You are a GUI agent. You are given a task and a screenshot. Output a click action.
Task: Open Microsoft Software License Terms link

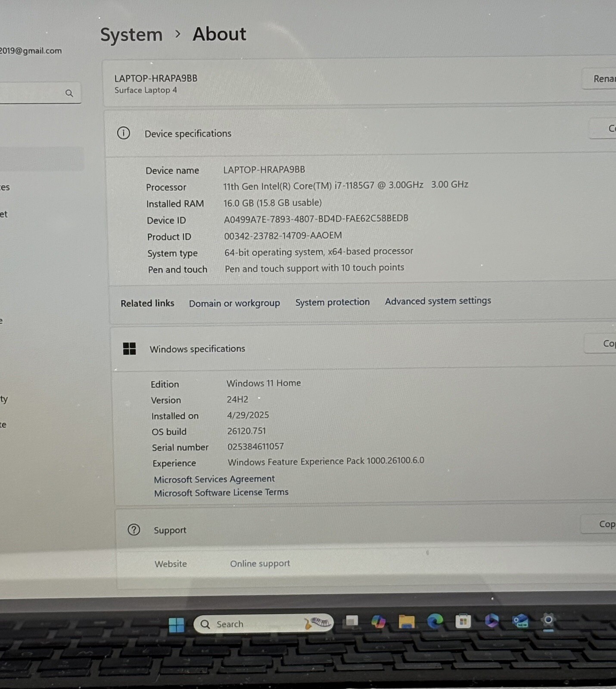[x=221, y=492]
